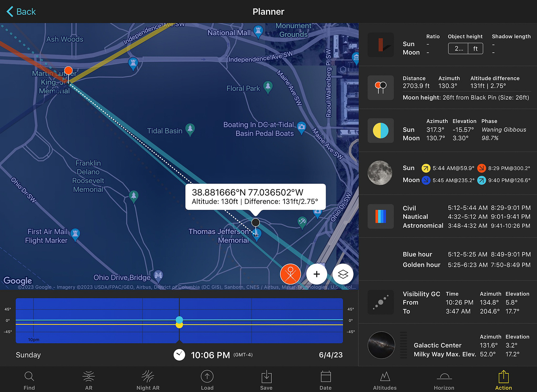Tap the 6/4/23 date label

pos(331,355)
